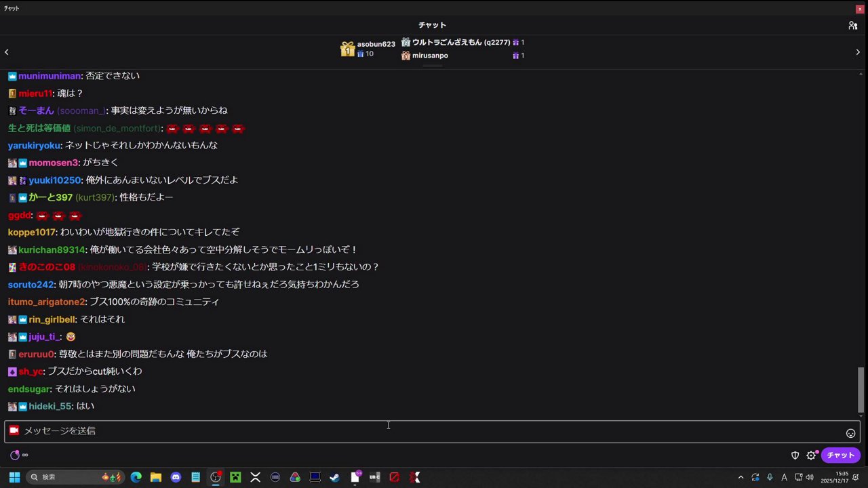868x488 pixels.
Task: Click asobun623's avatar in the leaderboard
Action: 347,48
